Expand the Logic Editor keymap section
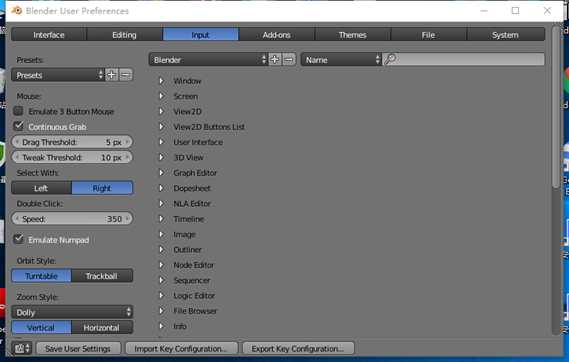The width and height of the screenshot is (569, 362). click(x=161, y=296)
